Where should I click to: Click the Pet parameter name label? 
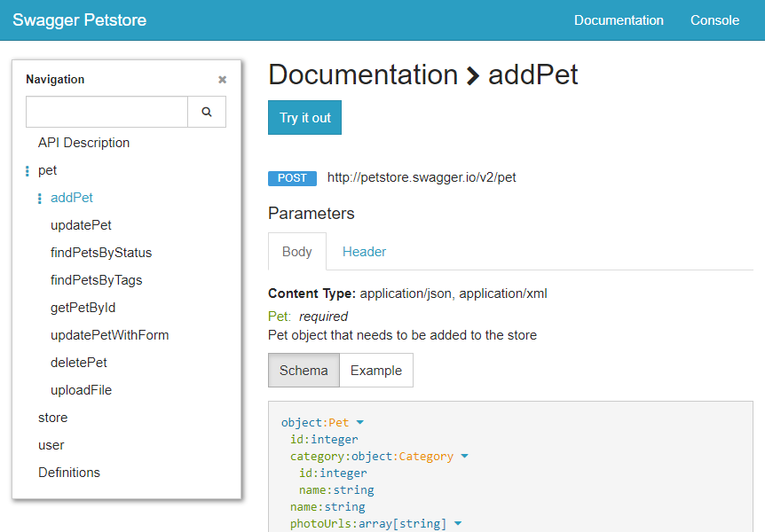[279, 317]
